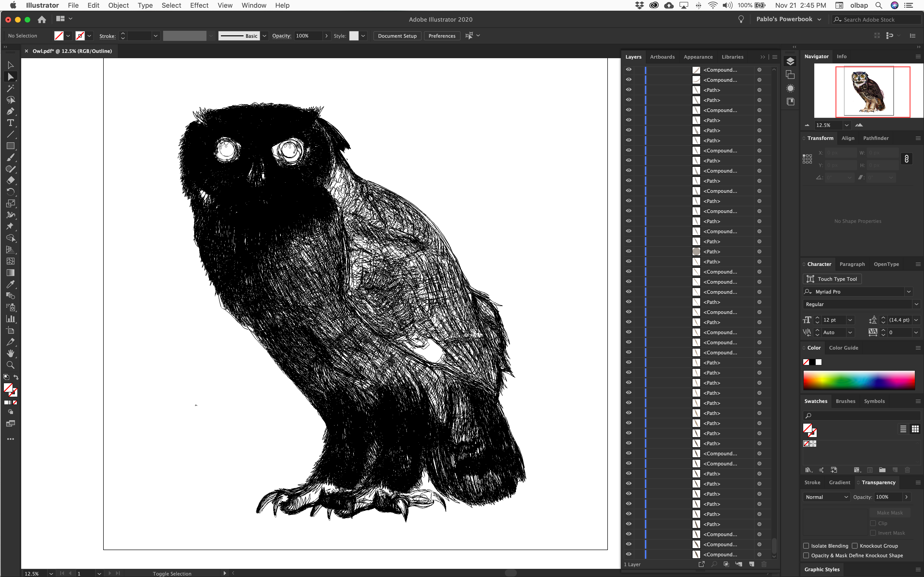Hide the topmost Compound path layer item

629,69
